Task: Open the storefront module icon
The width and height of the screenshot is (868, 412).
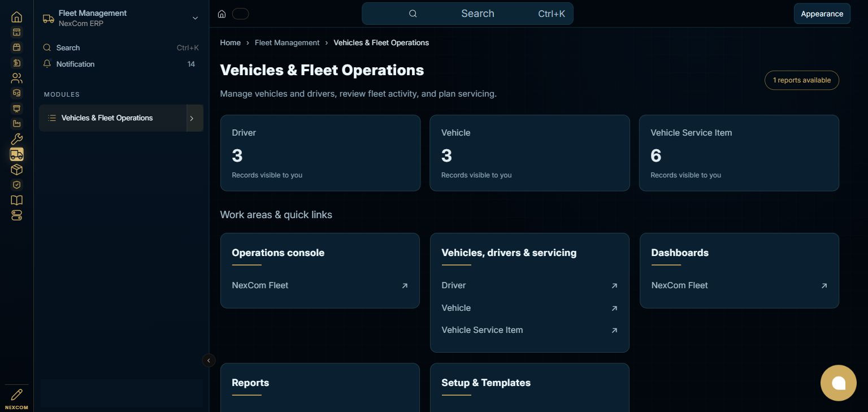Action: coord(16,47)
